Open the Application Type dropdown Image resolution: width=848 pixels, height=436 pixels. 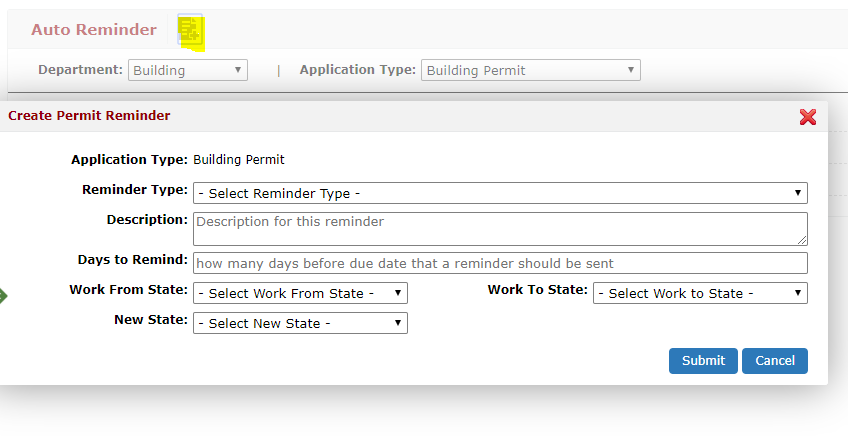(531, 70)
